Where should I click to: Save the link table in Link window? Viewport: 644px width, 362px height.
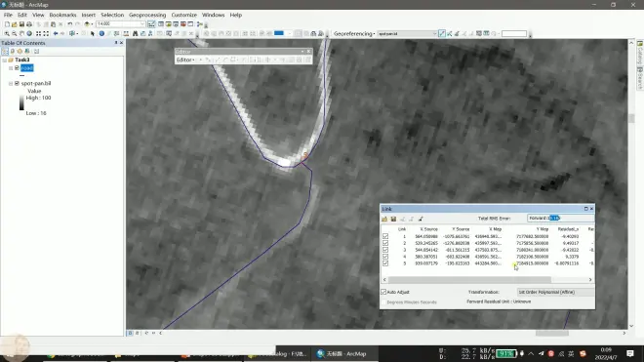[x=393, y=219]
